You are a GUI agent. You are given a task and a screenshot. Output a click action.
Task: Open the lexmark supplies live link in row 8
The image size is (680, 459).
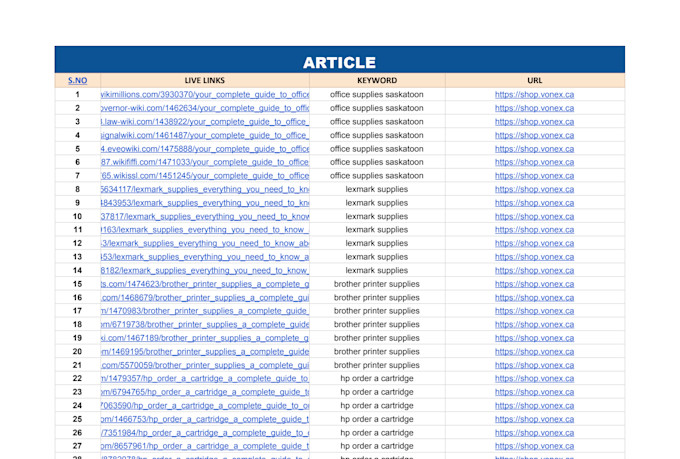coord(205,189)
